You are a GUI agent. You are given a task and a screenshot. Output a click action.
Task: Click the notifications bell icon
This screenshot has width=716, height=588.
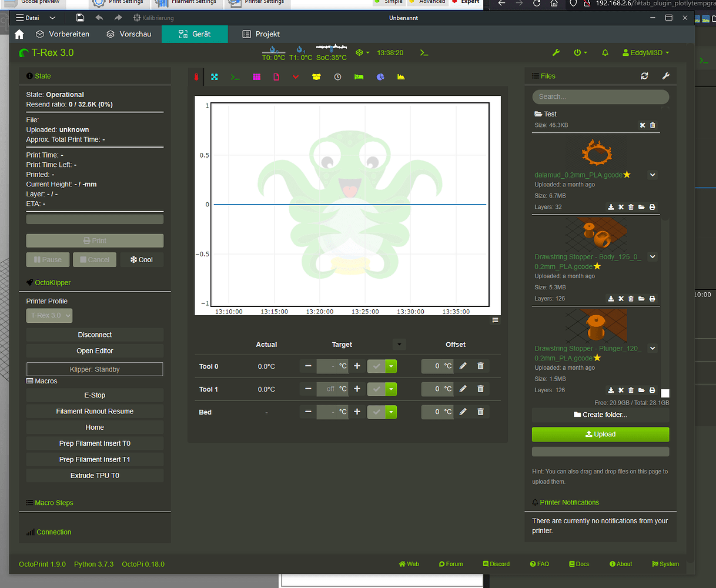point(605,52)
